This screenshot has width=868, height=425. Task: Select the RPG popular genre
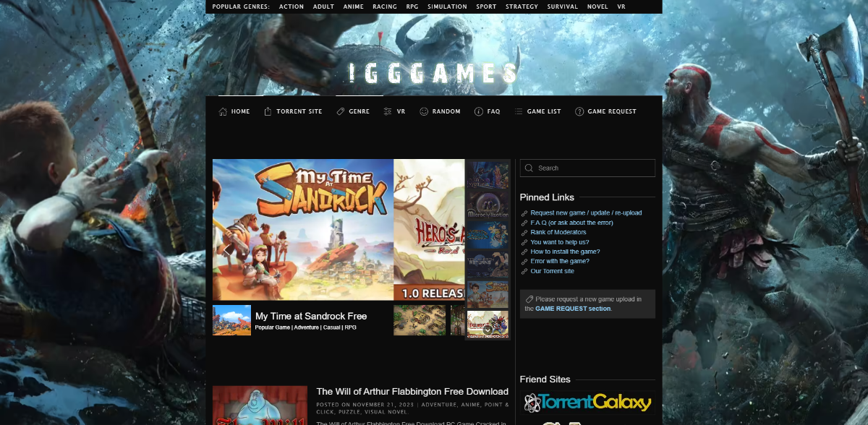[x=412, y=7]
